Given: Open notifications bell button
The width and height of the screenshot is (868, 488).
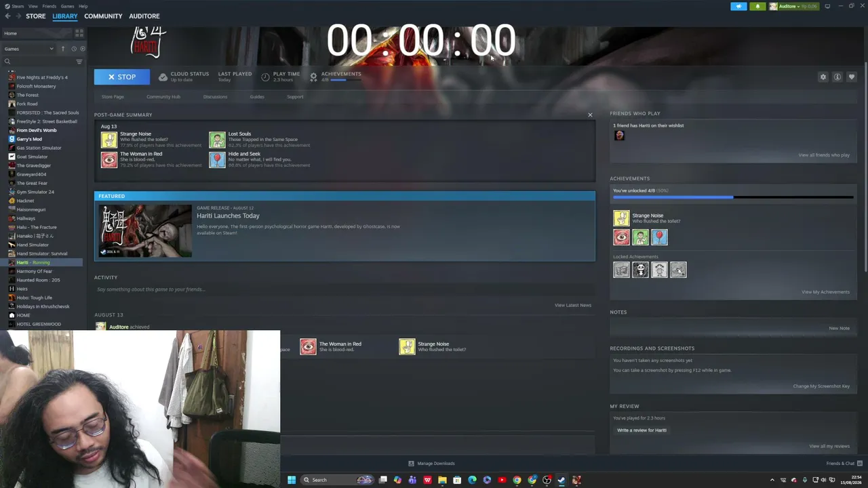Looking at the screenshot, I should (758, 6).
